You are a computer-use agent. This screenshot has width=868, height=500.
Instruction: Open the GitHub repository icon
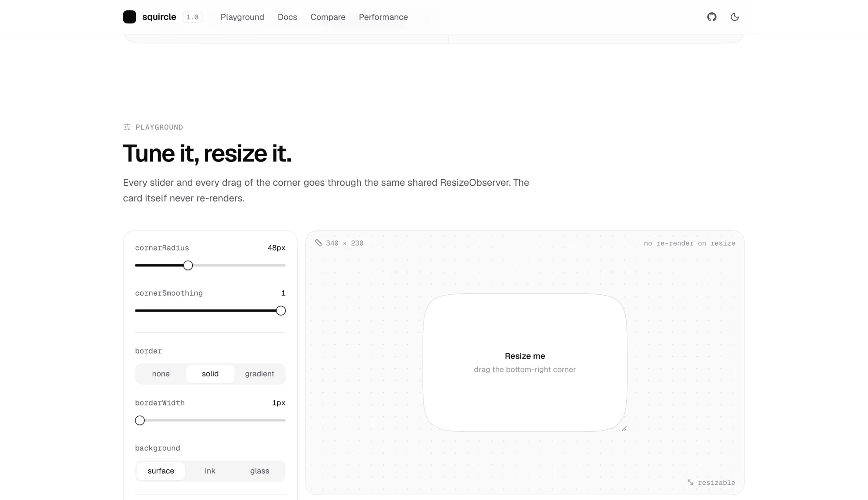(x=712, y=17)
